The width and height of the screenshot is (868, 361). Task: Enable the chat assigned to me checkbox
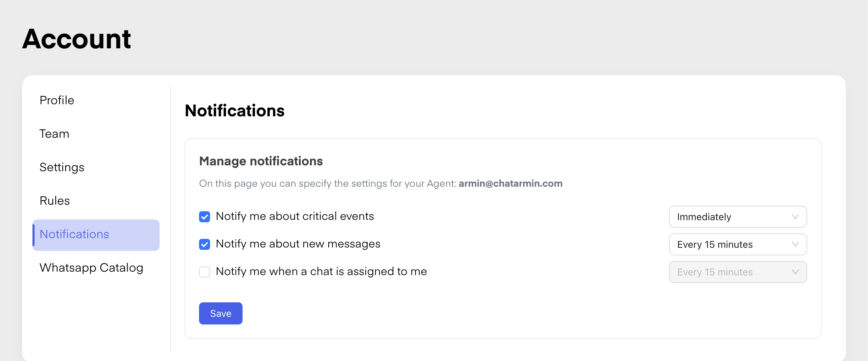(x=205, y=272)
